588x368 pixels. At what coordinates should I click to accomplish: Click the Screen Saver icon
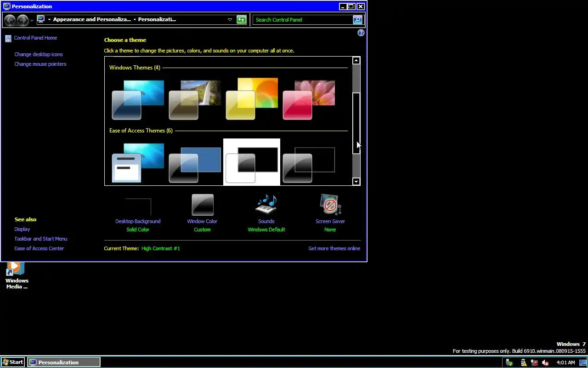pos(330,205)
